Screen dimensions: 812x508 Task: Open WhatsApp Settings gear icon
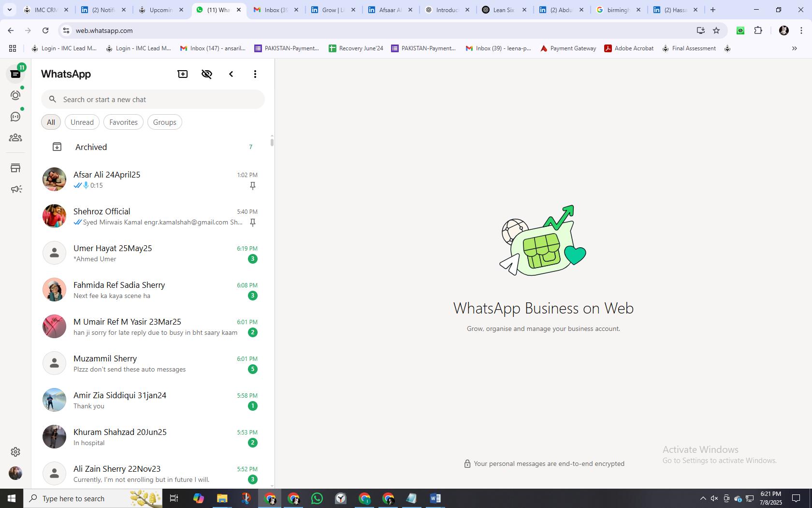15,452
